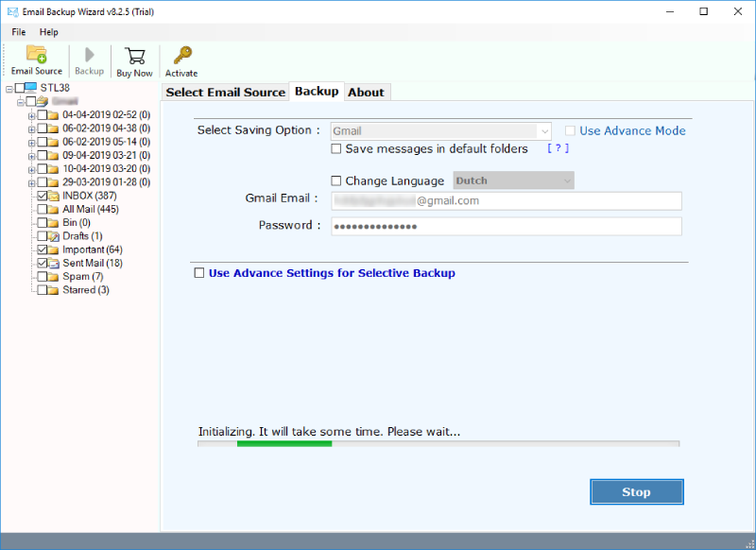Check the Drafts (1) checkbox

point(42,236)
